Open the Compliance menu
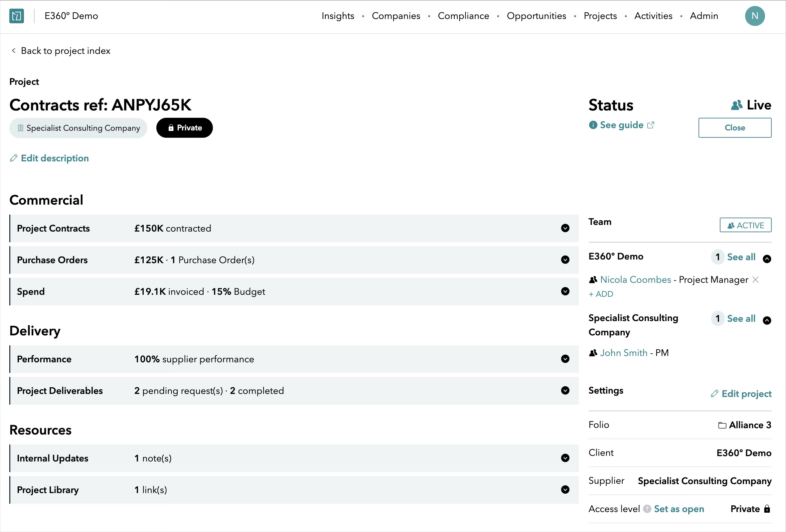The width and height of the screenshot is (786, 532). (x=463, y=16)
